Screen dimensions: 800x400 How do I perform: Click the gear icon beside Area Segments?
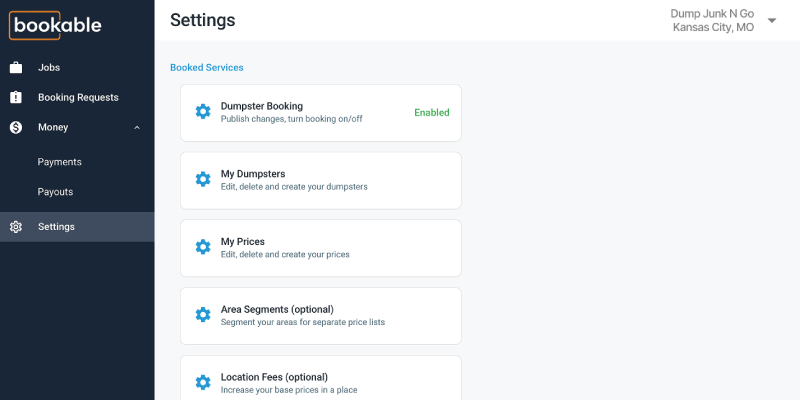point(203,315)
